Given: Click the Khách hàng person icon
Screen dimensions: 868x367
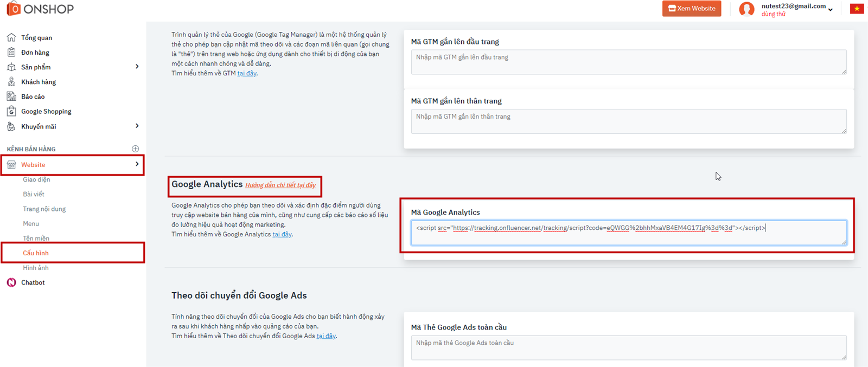Looking at the screenshot, I should pyautogui.click(x=11, y=82).
